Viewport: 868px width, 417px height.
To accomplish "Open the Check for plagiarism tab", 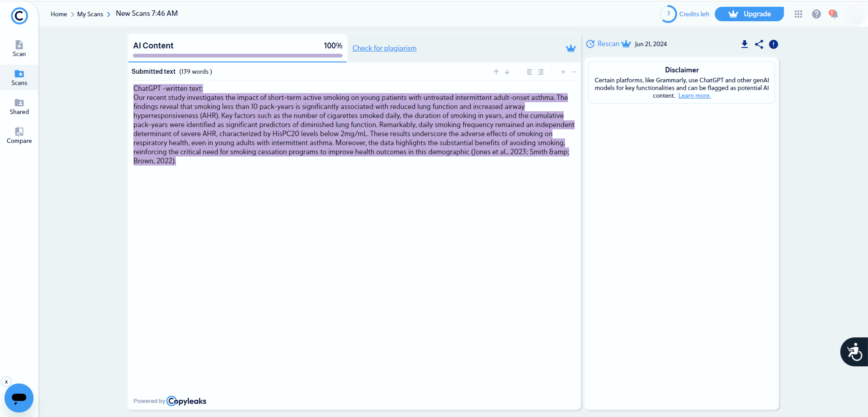I will (x=384, y=48).
